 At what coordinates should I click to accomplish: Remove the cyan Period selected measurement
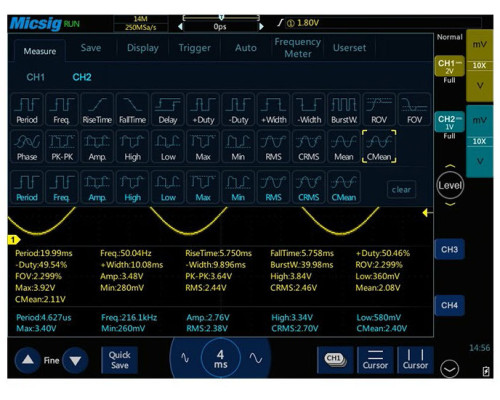coord(27,187)
